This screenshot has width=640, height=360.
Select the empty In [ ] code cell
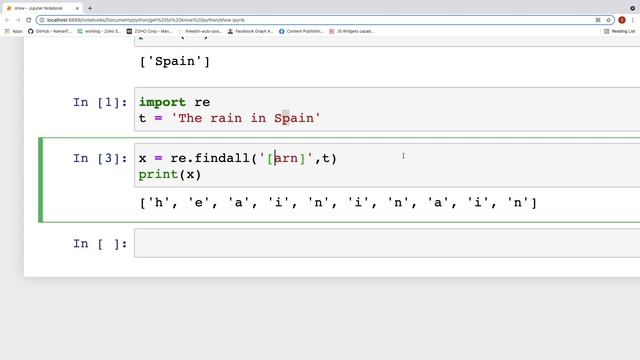387,243
